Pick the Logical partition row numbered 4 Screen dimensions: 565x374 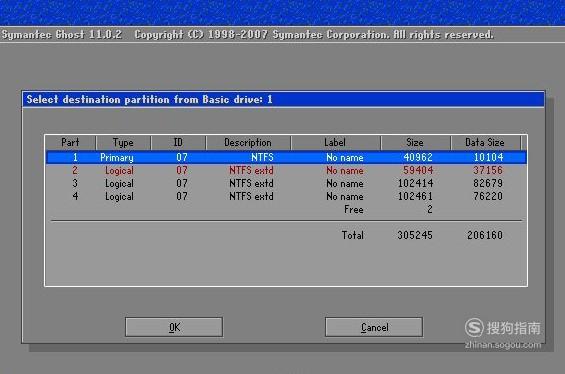pyautogui.click(x=286, y=196)
